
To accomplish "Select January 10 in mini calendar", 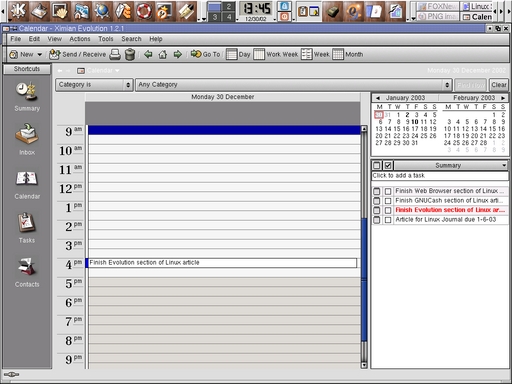I will pyautogui.click(x=415, y=122).
